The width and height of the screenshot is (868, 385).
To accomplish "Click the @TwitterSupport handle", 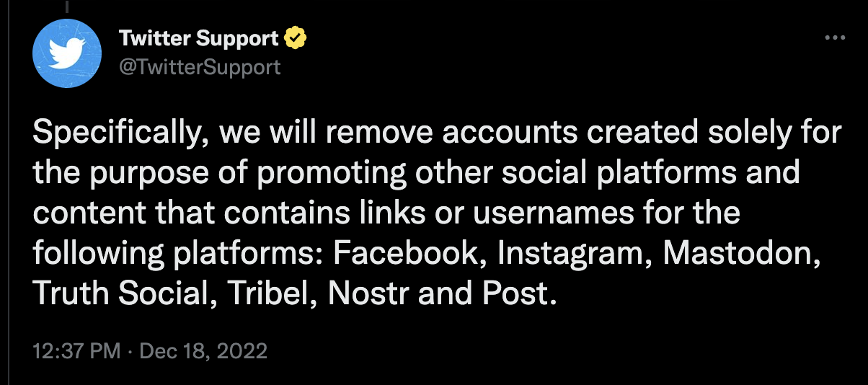I will click(199, 67).
